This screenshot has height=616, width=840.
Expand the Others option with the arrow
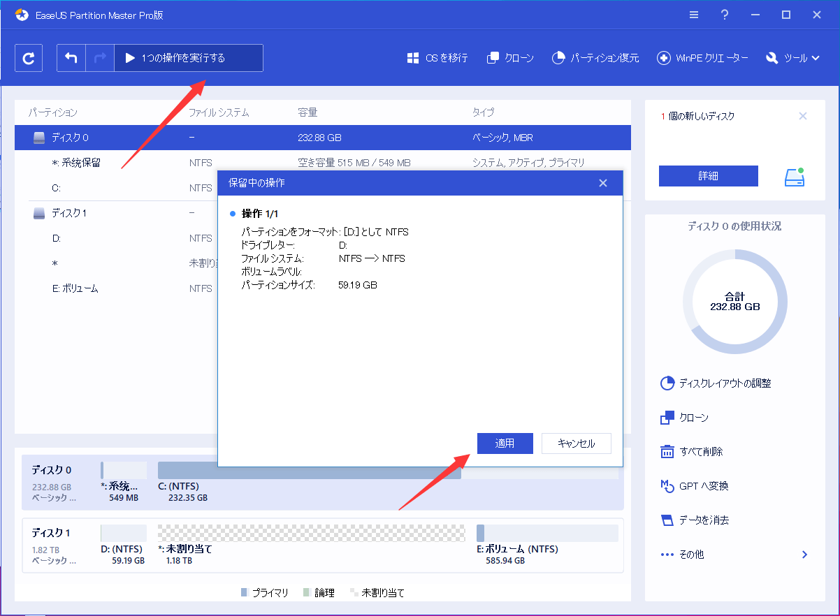pyautogui.click(x=804, y=555)
